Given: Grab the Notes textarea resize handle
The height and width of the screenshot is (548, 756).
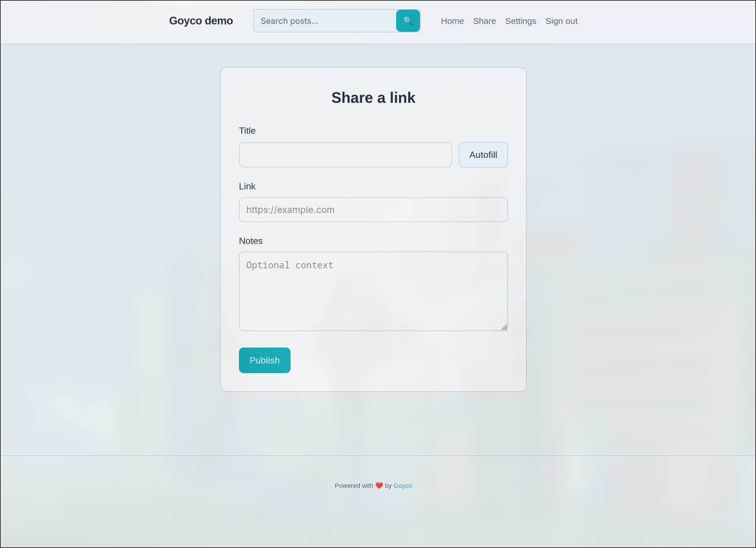Looking at the screenshot, I should pyautogui.click(x=504, y=327).
